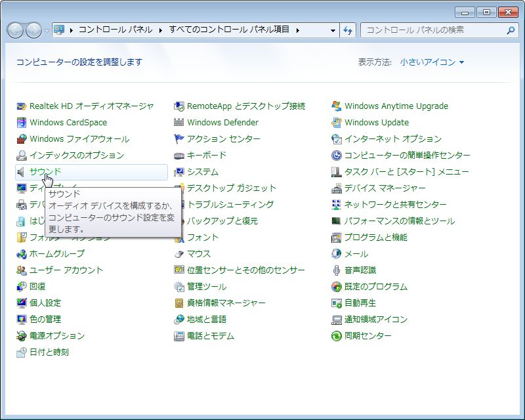This screenshot has height=420, width=525.
Task: Open the 個人設定 icon
Action: click(22, 303)
